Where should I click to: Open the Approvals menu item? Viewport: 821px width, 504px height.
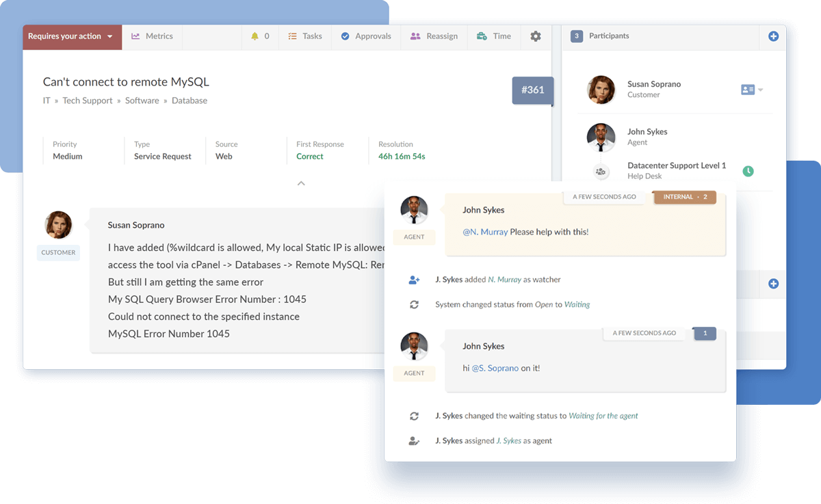(366, 36)
